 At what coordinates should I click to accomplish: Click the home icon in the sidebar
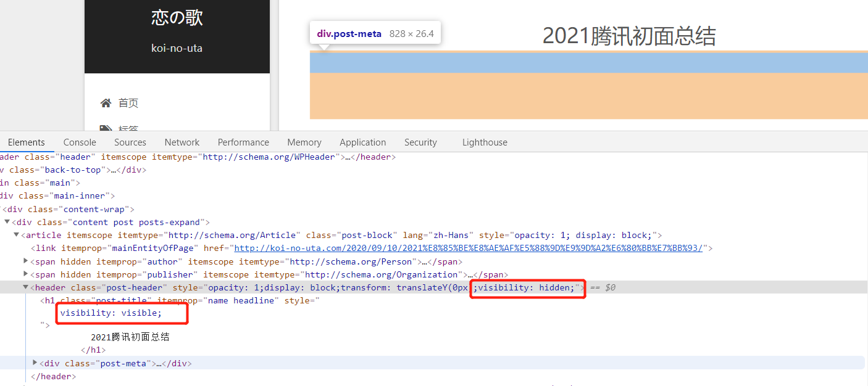(x=106, y=103)
